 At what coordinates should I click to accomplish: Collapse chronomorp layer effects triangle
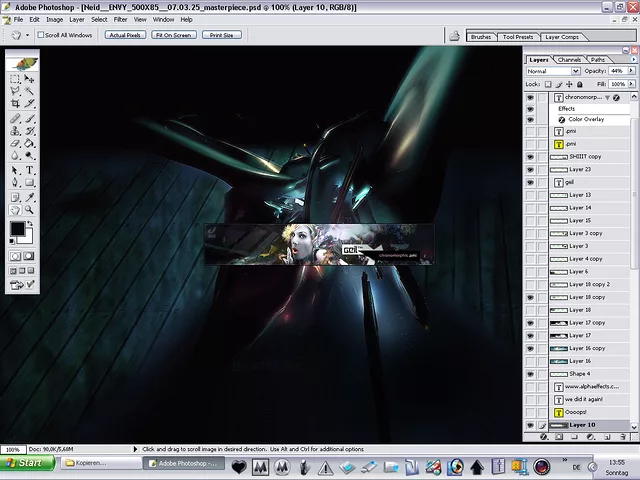pyautogui.click(x=607, y=98)
